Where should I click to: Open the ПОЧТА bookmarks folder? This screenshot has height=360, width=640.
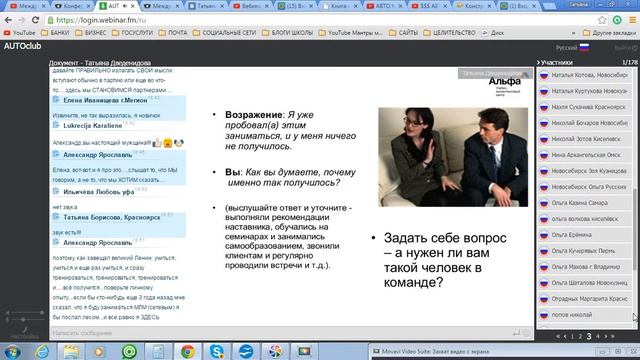(x=173, y=33)
